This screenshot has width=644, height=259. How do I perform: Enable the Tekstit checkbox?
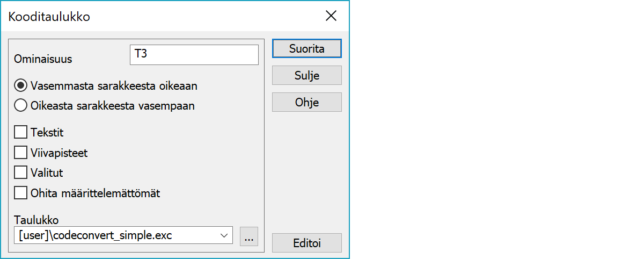tap(20, 132)
